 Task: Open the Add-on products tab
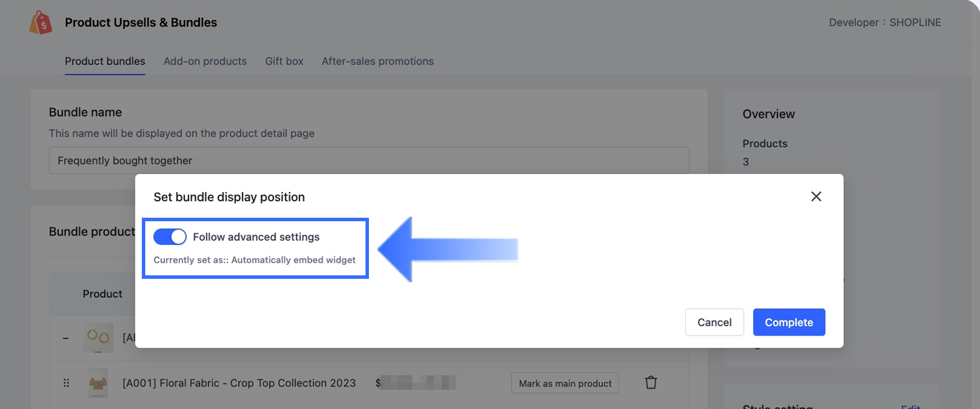(x=205, y=61)
